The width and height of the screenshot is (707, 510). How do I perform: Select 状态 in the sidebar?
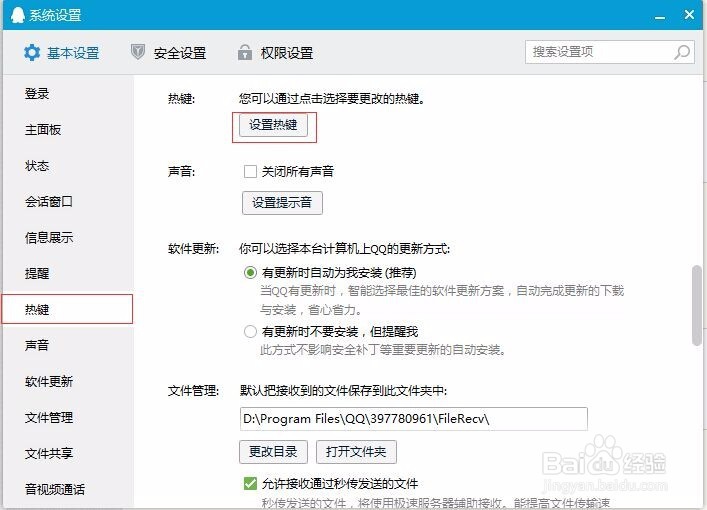tap(37, 165)
